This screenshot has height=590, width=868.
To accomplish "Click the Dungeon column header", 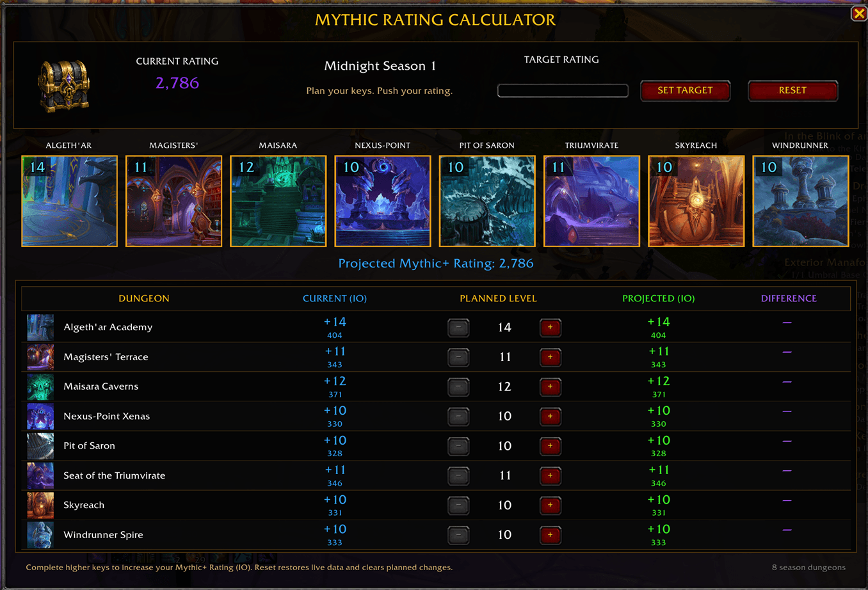I will coord(144,298).
